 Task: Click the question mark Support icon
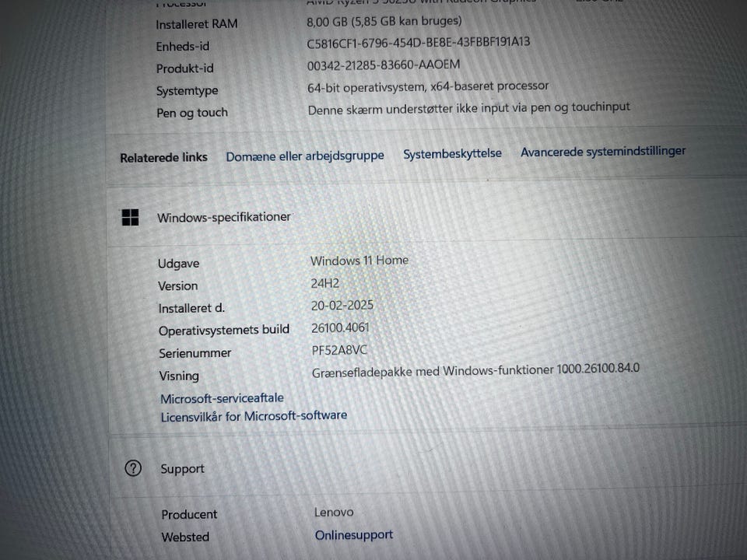pos(133,468)
